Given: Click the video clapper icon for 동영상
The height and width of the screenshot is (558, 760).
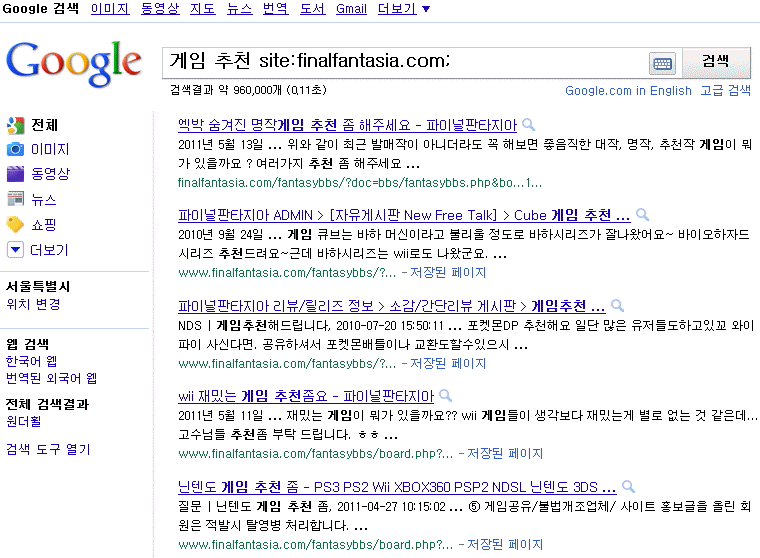Looking at the screenshot, I should pos(16,174).
